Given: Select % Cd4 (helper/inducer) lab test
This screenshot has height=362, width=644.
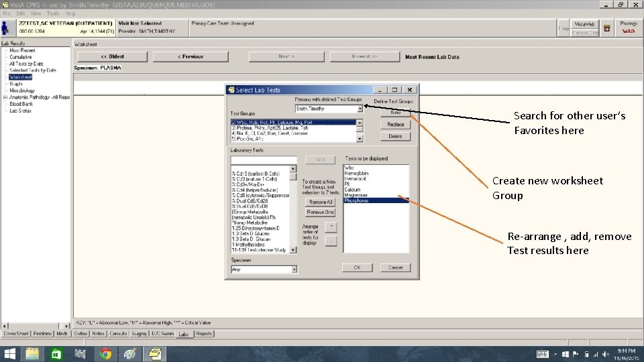Looking at the screenshot, I should click(260, 190).
